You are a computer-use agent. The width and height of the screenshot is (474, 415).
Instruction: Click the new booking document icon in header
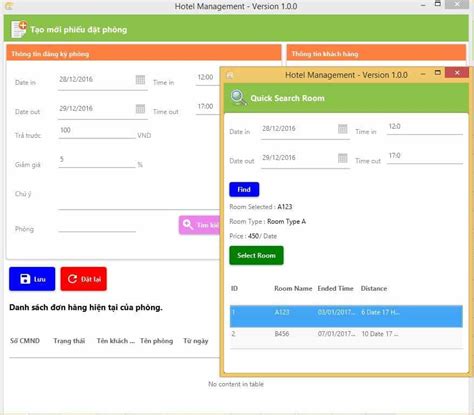(19, 29)
